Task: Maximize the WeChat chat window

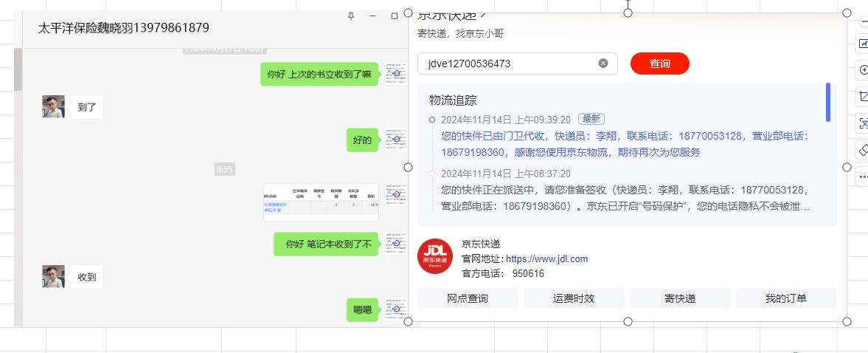Action: coord(394,16)
